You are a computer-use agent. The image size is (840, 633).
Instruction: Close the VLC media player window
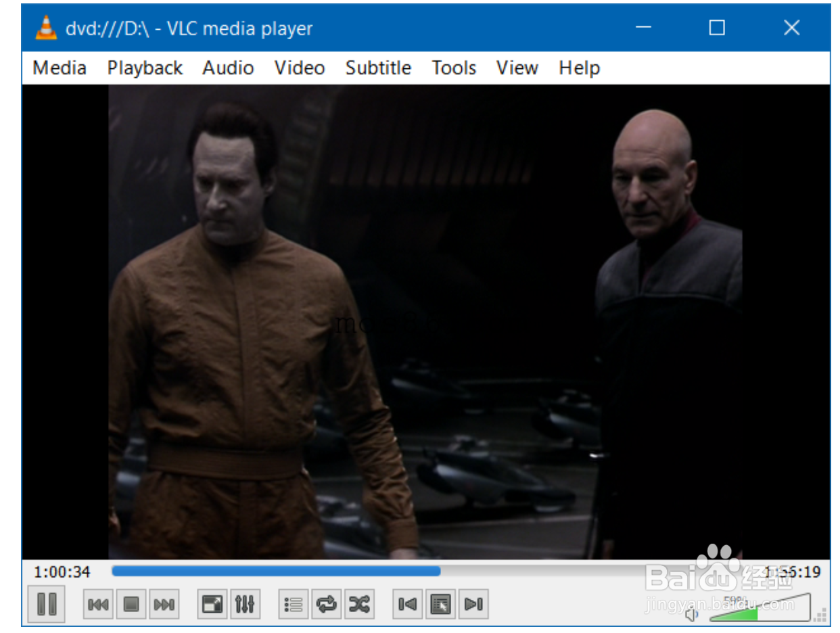click(791, 28)
